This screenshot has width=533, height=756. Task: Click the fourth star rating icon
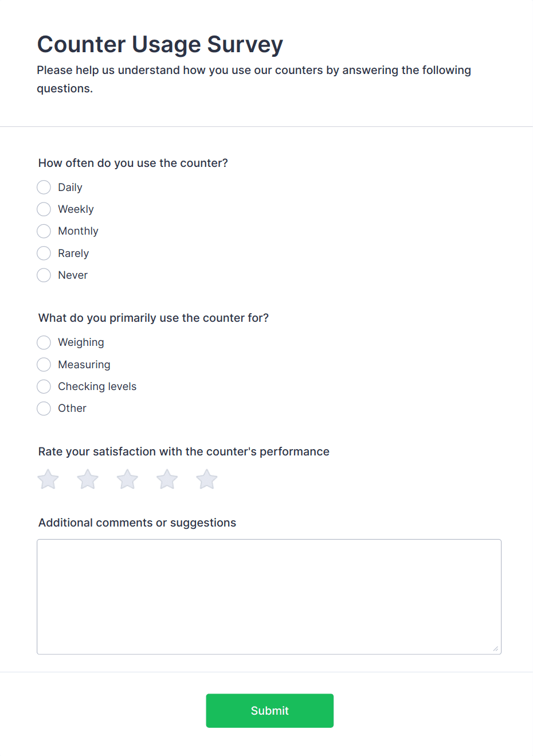[167, 479]
